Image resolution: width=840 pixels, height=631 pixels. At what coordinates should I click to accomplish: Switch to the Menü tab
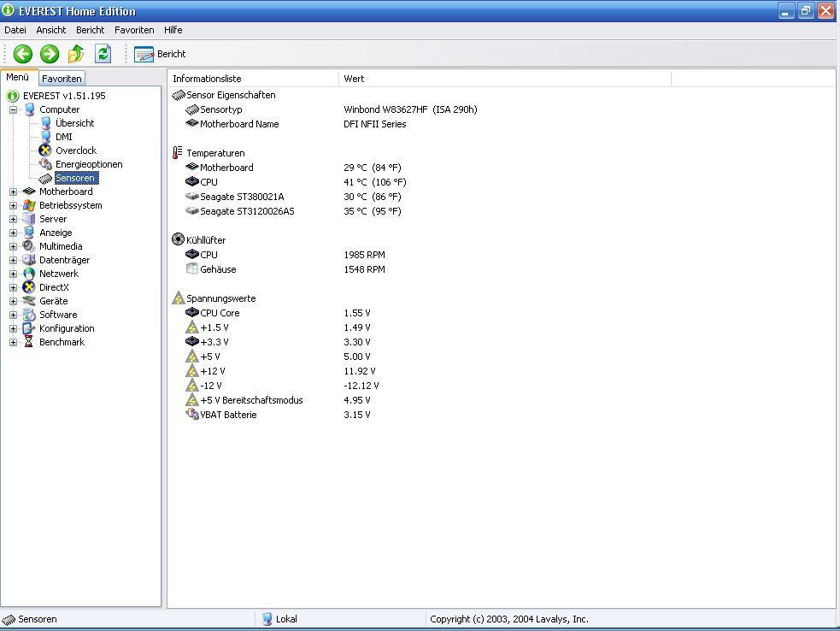(18, 77)
